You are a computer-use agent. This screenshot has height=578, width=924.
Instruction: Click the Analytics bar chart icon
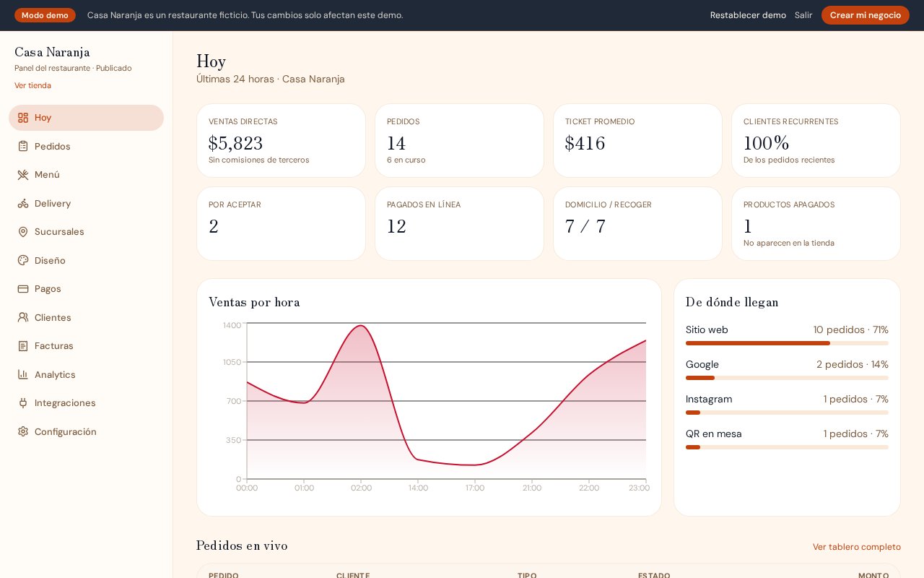(23, 374)
